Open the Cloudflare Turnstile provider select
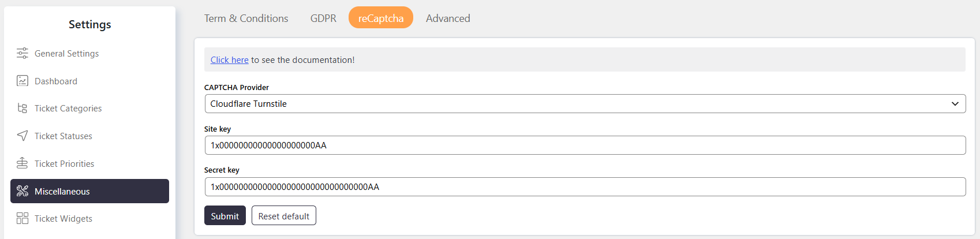This screenshot has height=239, width=980. 585,104
